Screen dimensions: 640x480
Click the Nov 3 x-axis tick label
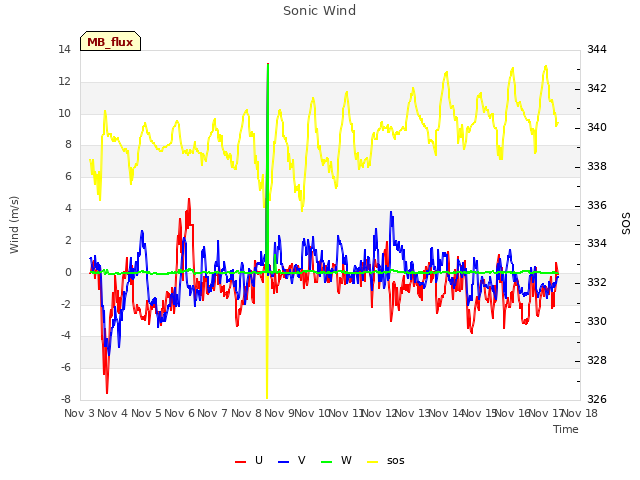[79, 413]
